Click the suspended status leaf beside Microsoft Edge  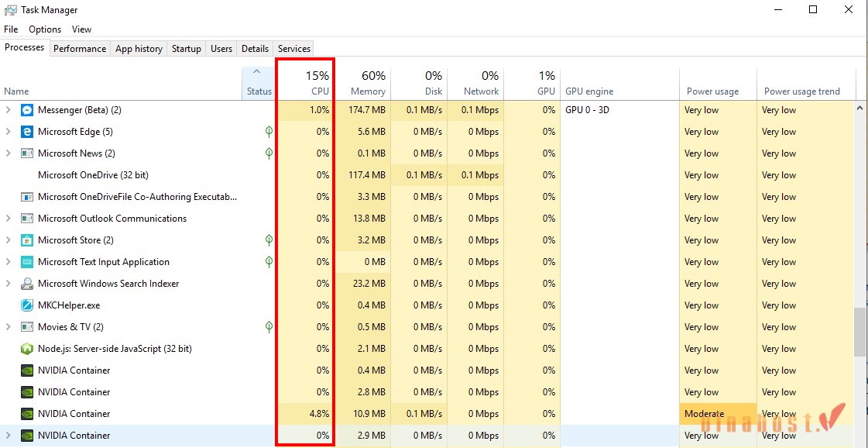(269, 131)
